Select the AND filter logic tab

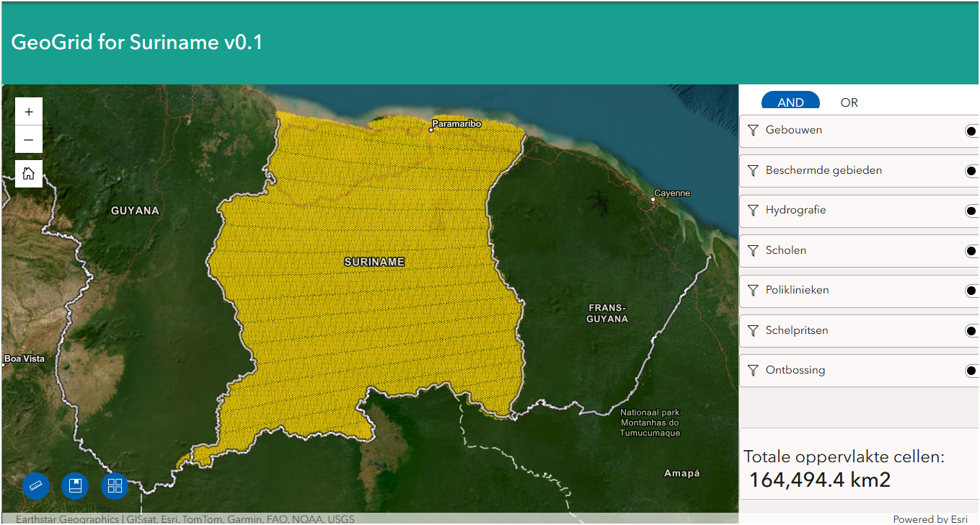click(x=790, y=100)
